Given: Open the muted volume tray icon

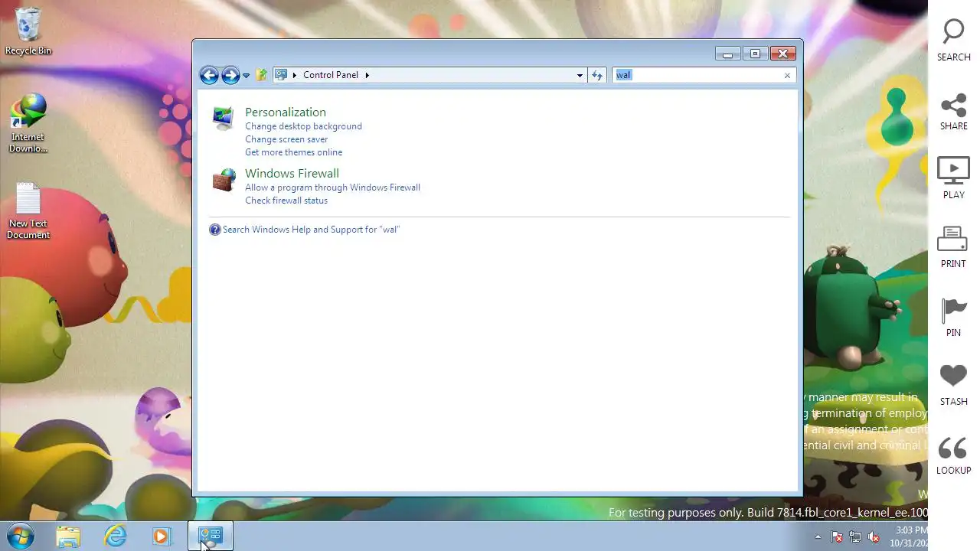Looking at the screenshot, I should (x=874, y=537).
